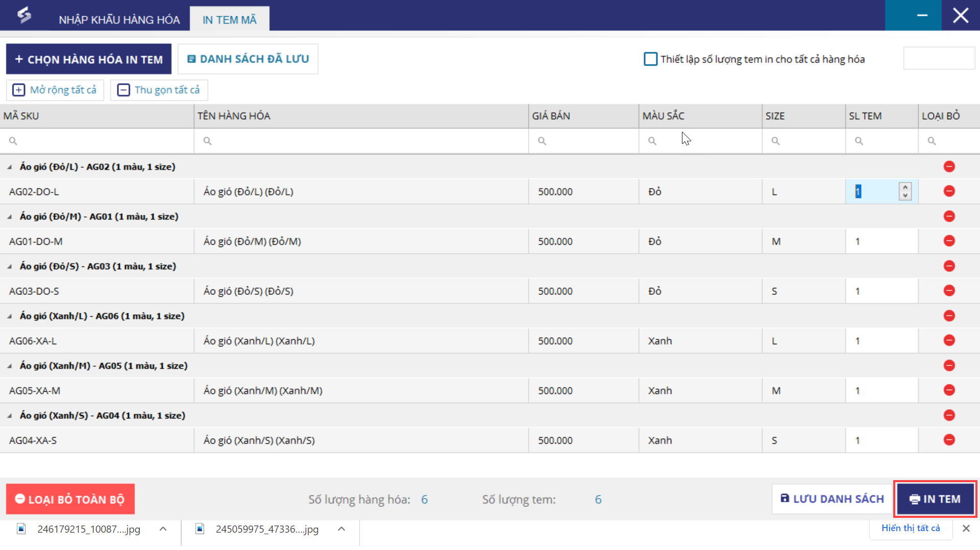
Task: Collapse the Áo gió (Đỏ/L) - AG02 group
Action: (10, 167)
